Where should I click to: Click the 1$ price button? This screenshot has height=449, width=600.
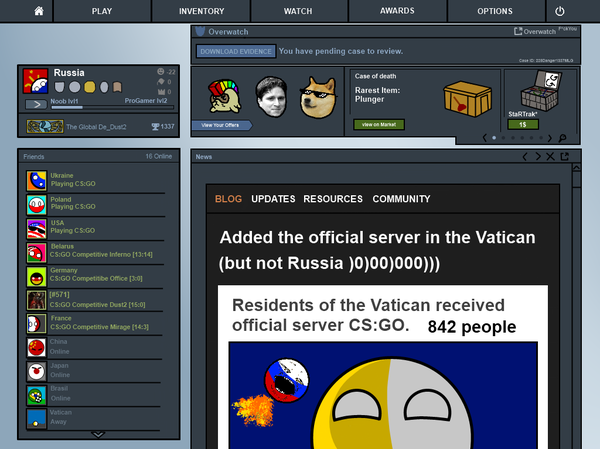pos(523,124)
